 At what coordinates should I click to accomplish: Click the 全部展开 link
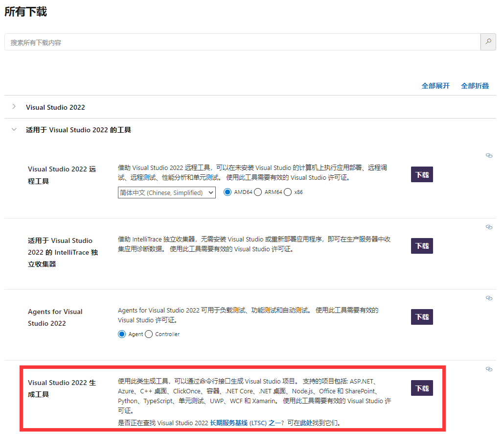pyautogui.click(x=435, y=86)
